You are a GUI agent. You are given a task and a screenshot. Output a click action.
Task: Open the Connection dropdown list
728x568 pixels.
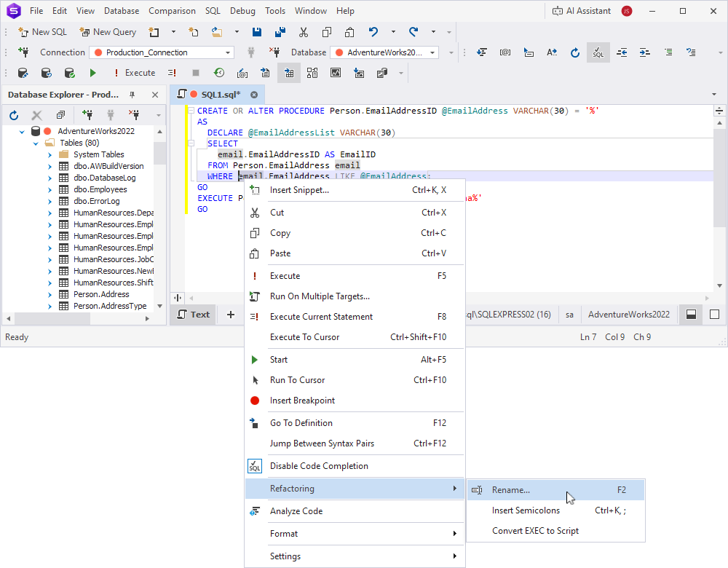(x=228, y=52)
